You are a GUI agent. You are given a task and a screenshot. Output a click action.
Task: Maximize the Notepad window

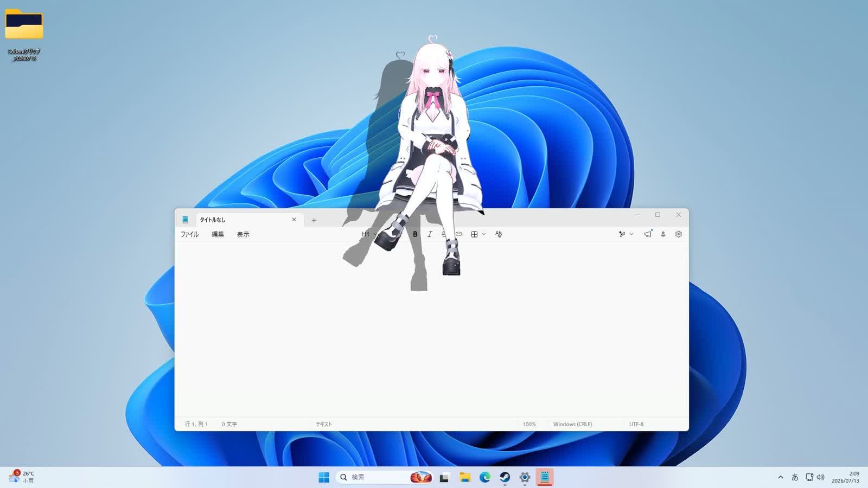coord(658,215)
